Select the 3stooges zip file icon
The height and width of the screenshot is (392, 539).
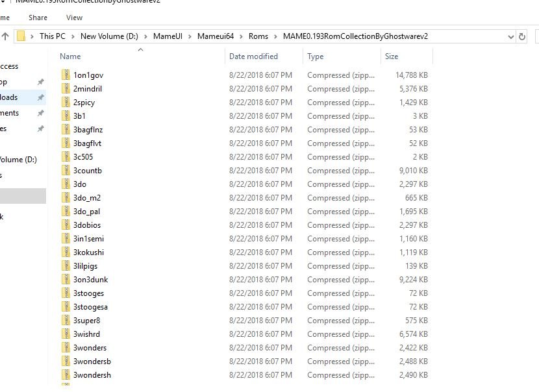(66, 293)
